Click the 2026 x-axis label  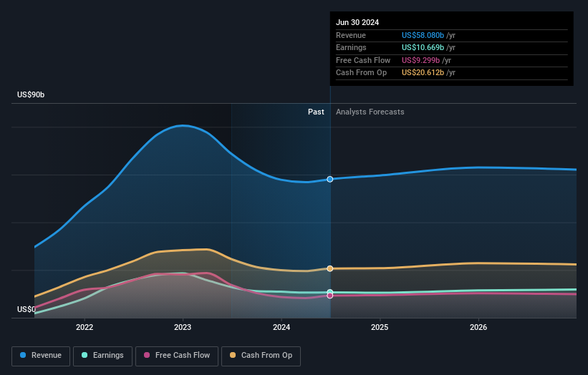click(x=478, y=328)
